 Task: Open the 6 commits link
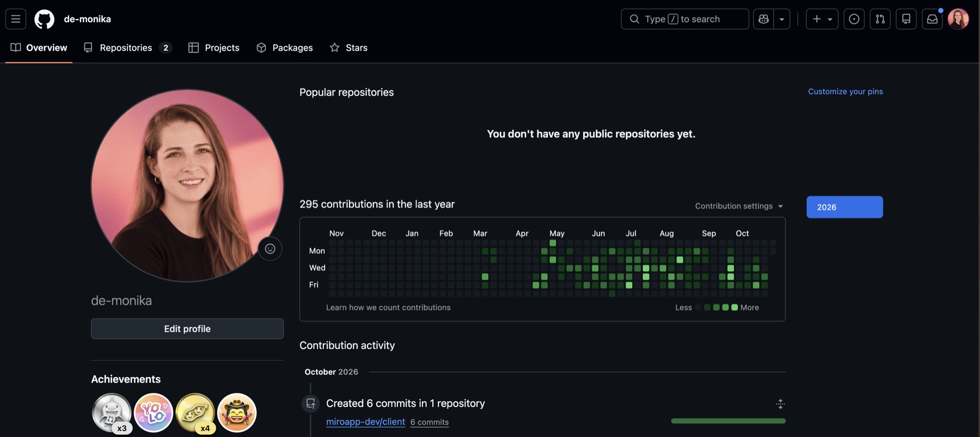[430, 422]
